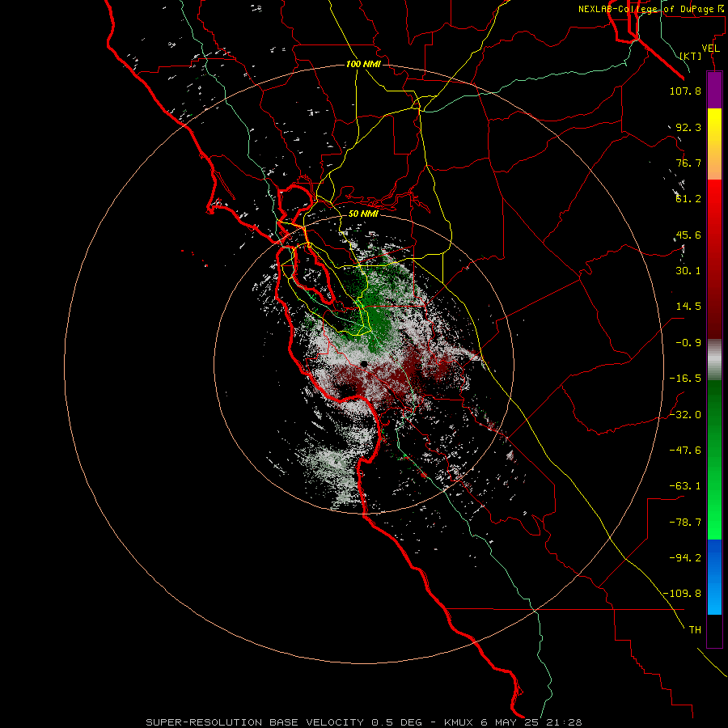Screen dimensions: 728x728
Task: Click the 61.2 velocity scale value
Action: pos(688,199)
